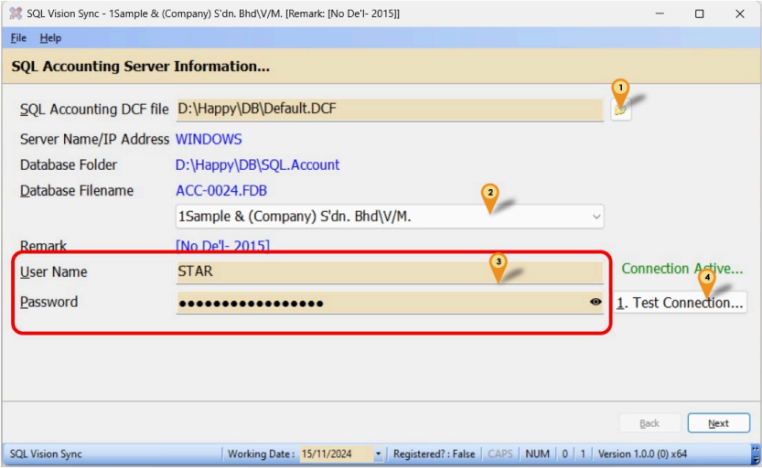Viewport: 762px width, 468px height.
Task: Click the [No De'l- 2015] remark text
Action: pos(223,245)
